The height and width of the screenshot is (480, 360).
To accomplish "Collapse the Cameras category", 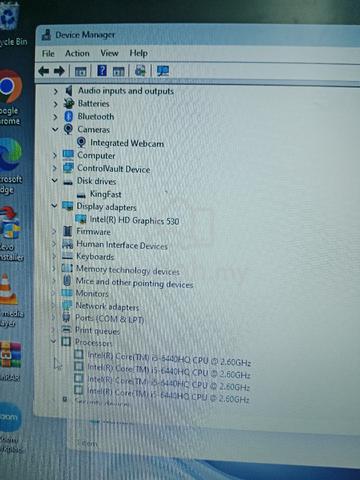I will (55, 129).
